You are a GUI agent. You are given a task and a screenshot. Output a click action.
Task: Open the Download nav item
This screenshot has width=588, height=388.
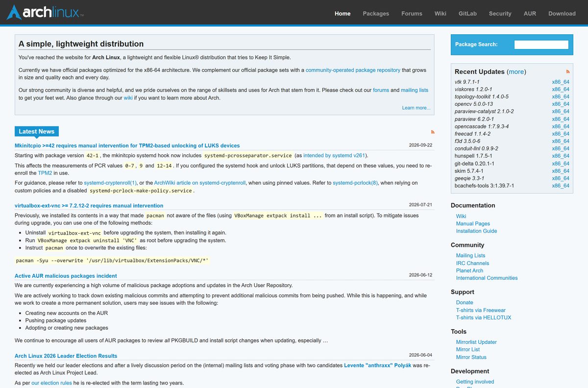pos(562,13)
